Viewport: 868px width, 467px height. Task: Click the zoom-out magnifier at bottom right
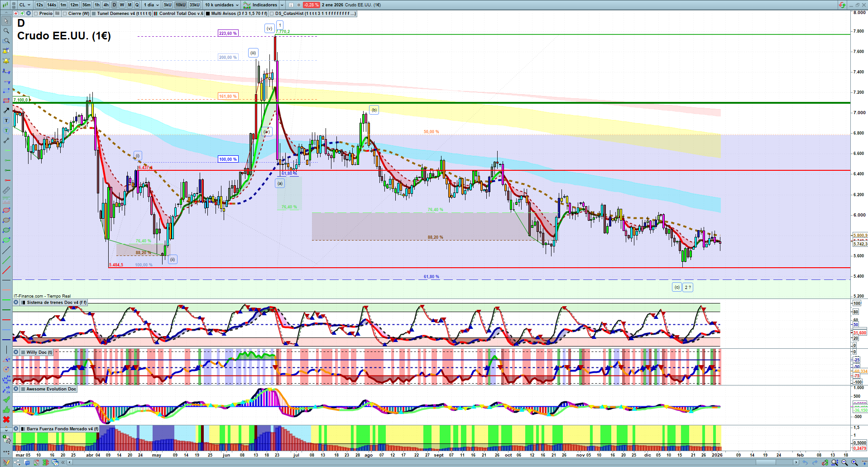click(844, 462)
